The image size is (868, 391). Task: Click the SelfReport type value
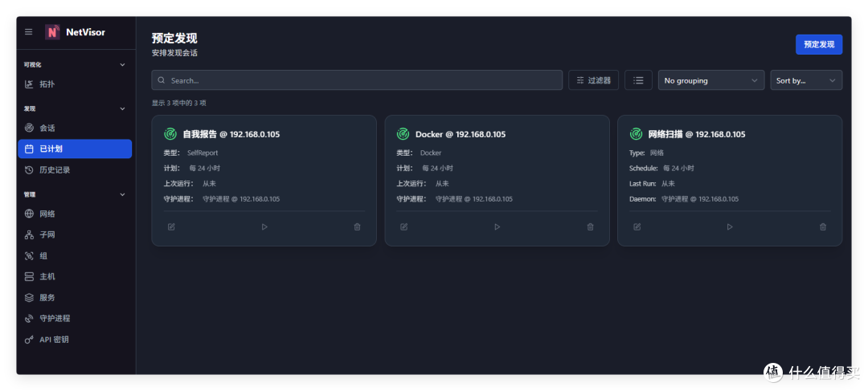click(203, 153)
